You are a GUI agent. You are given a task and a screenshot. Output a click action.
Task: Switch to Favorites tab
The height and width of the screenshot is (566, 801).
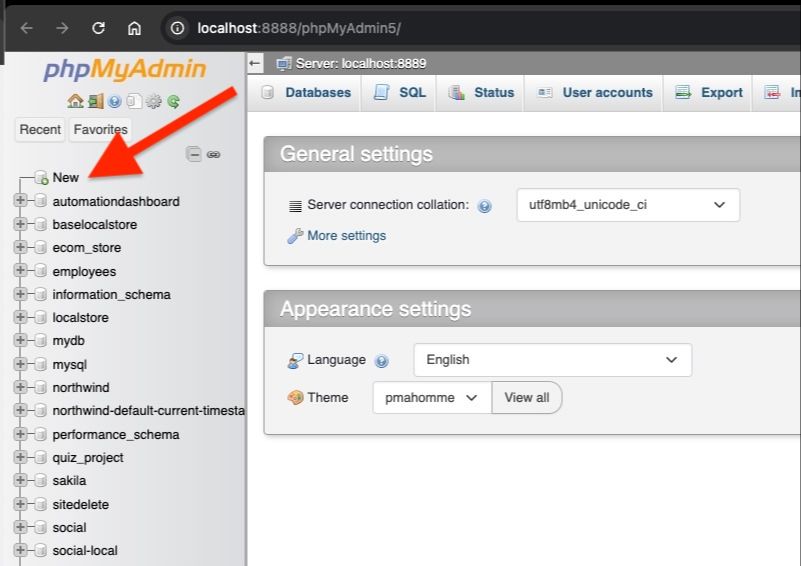point(100,130)
